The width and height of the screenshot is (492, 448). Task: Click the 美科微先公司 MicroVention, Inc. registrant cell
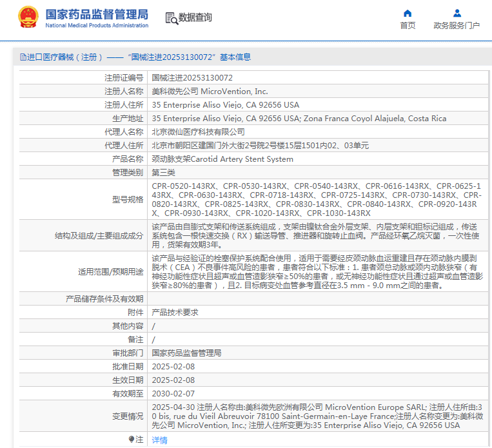point(210,92)
